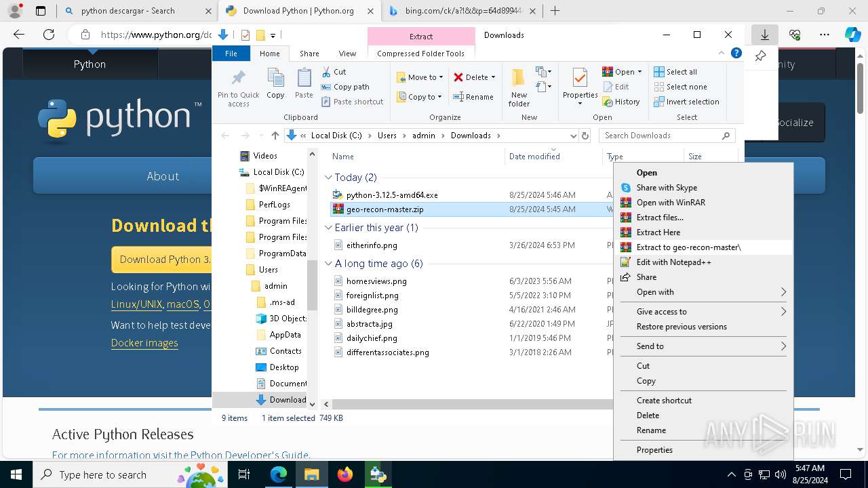
Task: Choose Extract files... from context menu
Action: click(x=703, y=218)
